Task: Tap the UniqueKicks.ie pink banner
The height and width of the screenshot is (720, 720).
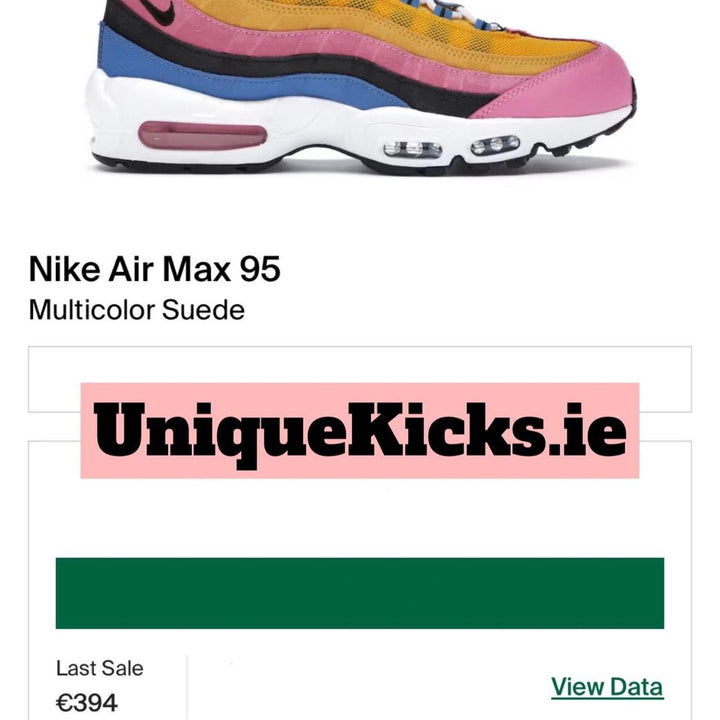Action: pyautogui.click(x=360, y=430)
